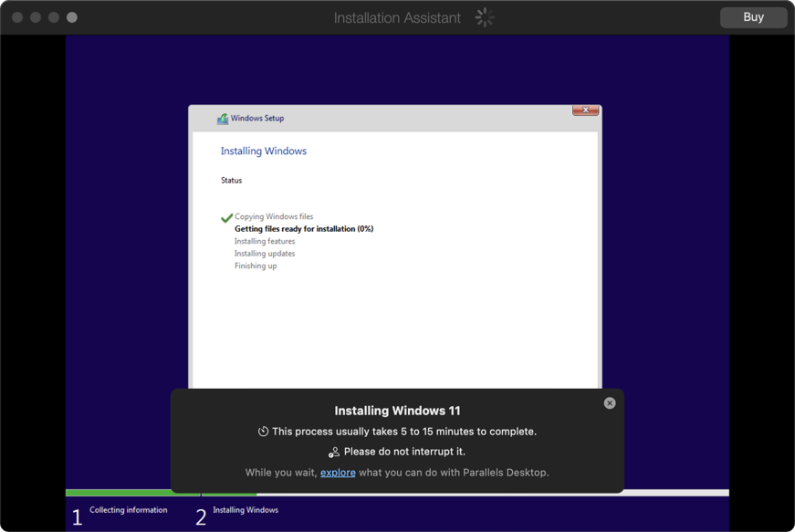The width and height of the screenshot is (795, 532).
Task: Click the minimize window button in title bar
Action: pos(36,17)
